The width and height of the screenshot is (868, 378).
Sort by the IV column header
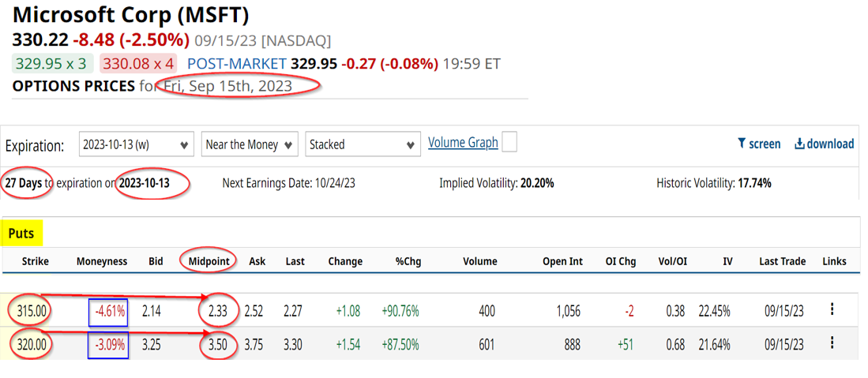point(727,261)
